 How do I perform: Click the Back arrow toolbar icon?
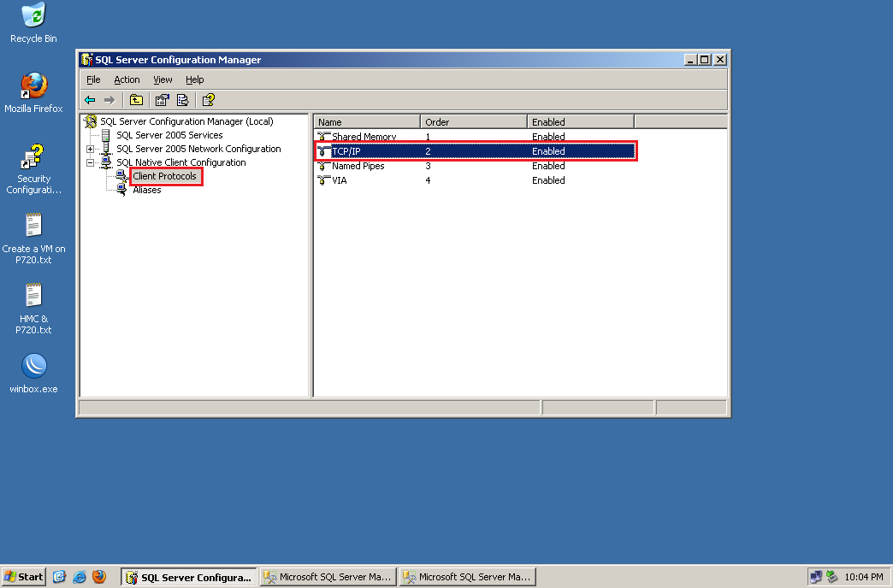[90, 100]
